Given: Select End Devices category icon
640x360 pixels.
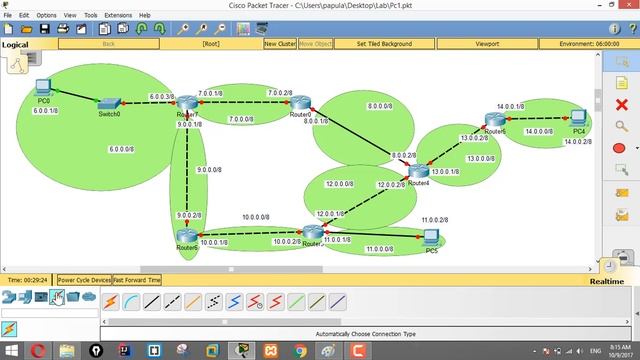Looking at the screenshot, I should point(25,297).
